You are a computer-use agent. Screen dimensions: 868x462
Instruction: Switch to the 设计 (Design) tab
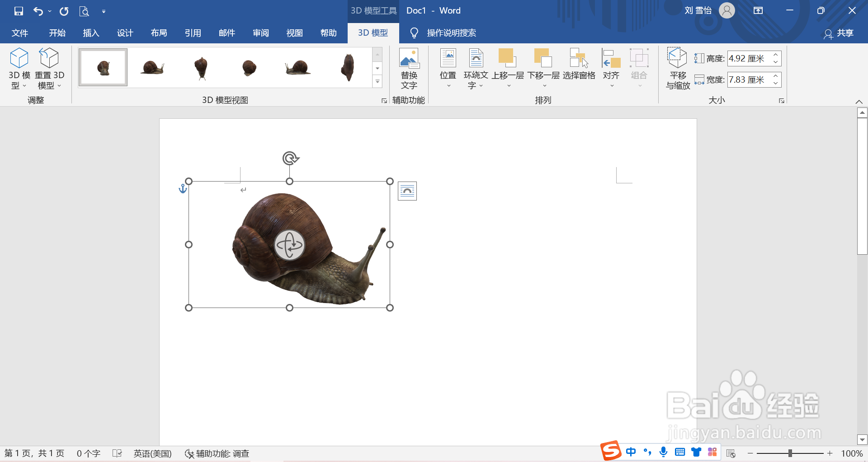(125, 33)
